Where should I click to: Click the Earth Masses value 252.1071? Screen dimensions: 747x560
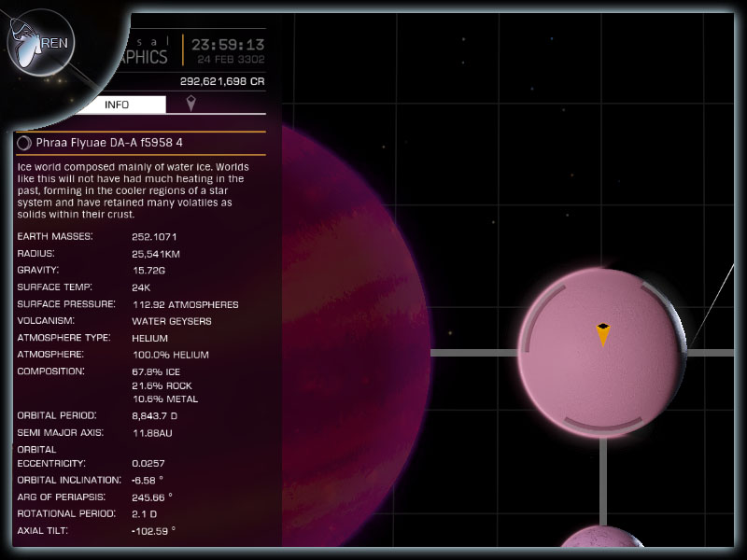tap(154, 237)
